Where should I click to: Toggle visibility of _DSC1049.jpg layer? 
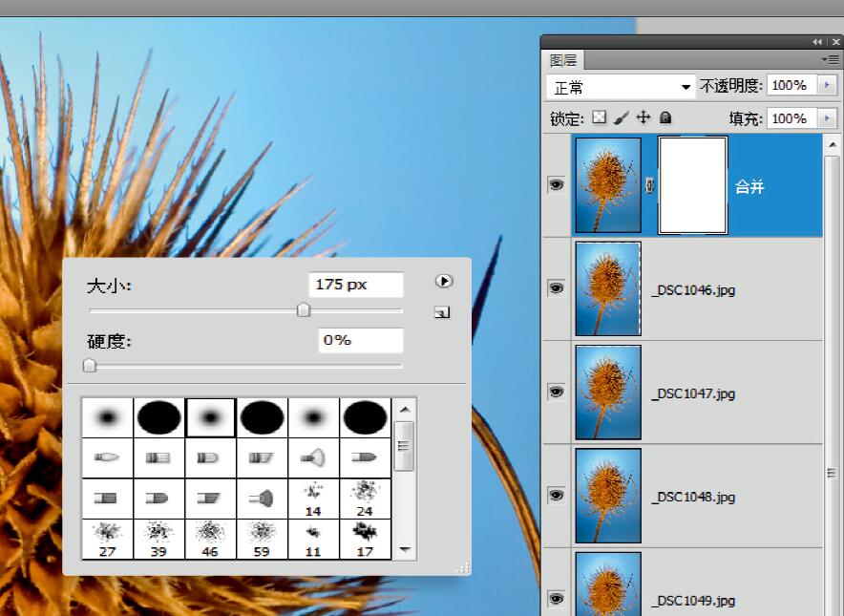[x=556, y=598]
